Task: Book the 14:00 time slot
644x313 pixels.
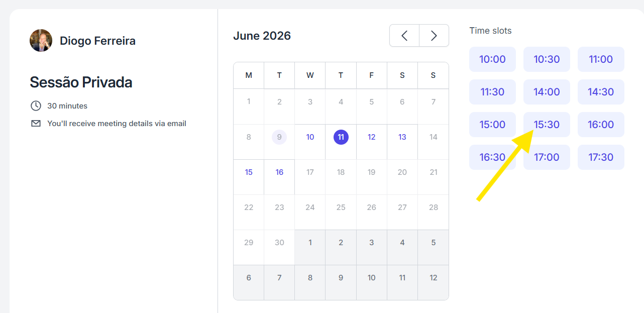Action: pyautogui.click(x=547, y=92)
